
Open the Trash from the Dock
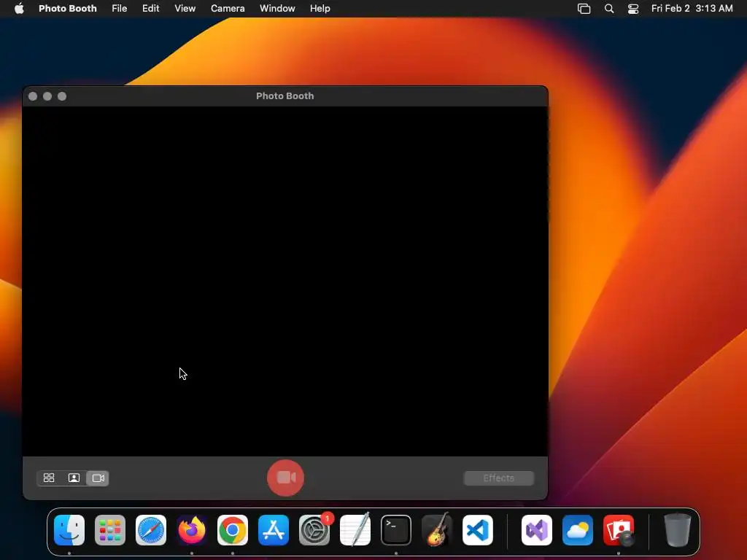click(x=677, y=530)
